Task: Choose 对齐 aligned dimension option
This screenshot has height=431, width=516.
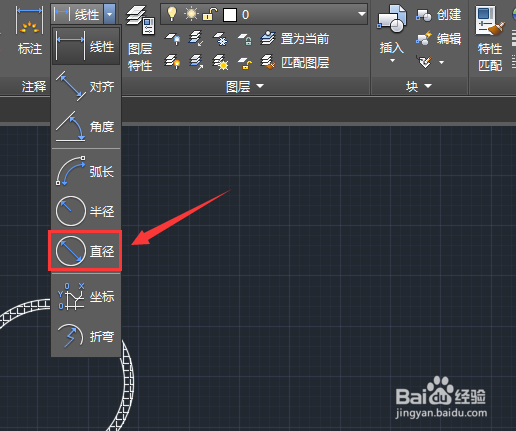Action: 86,86
